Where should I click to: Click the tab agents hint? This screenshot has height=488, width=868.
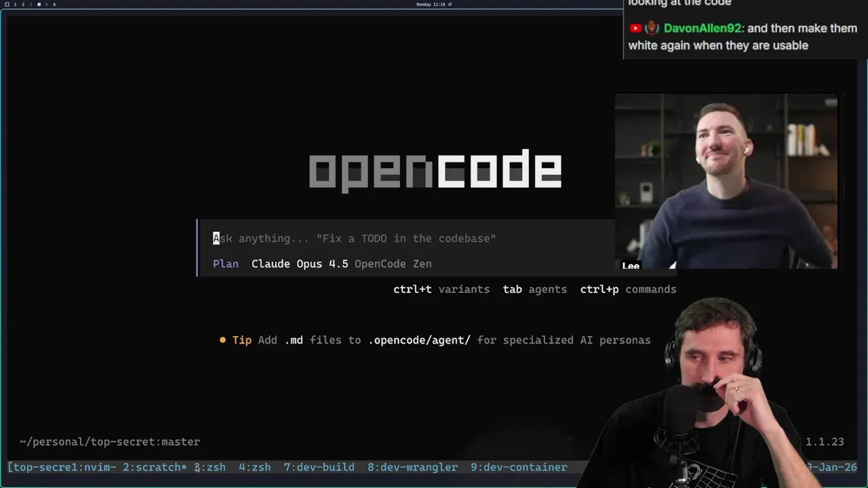point(535,289)
